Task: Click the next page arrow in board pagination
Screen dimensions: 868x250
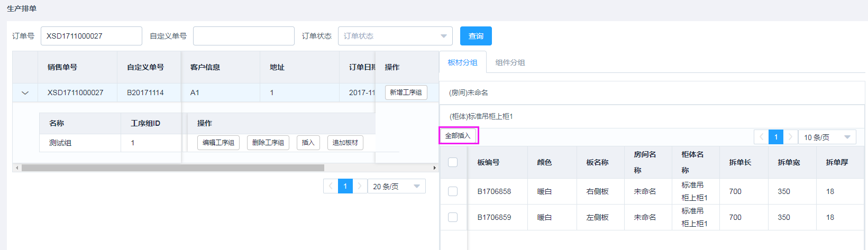Action: coord(791,137)
